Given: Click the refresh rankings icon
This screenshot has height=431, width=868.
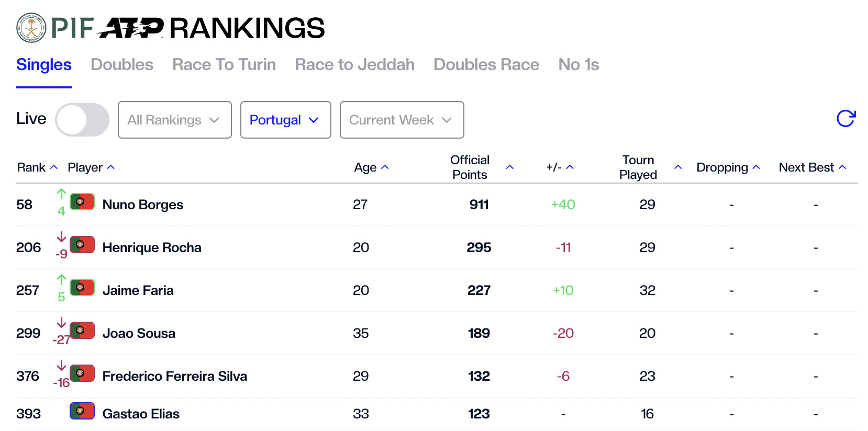Looking at the screenshot, I should (x=845, y=119).
